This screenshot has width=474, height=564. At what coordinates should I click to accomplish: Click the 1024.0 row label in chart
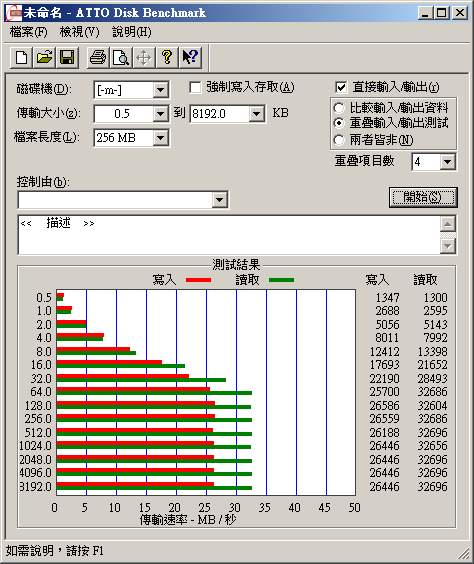click(36, 446)
